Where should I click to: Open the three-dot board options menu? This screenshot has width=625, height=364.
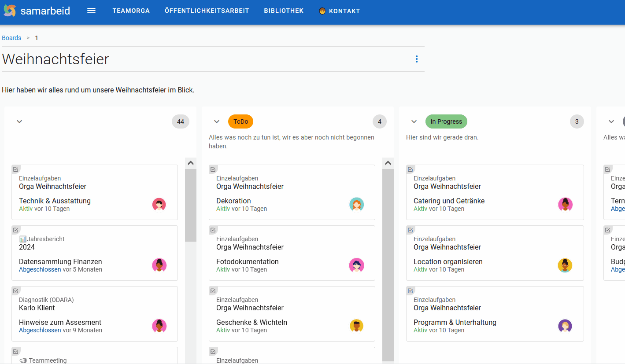tap(417, 59)
